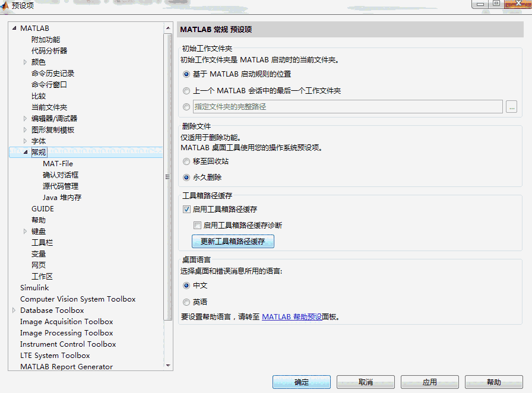Select 帮助 tree item
532x393 pixels.
click(39, 220)
